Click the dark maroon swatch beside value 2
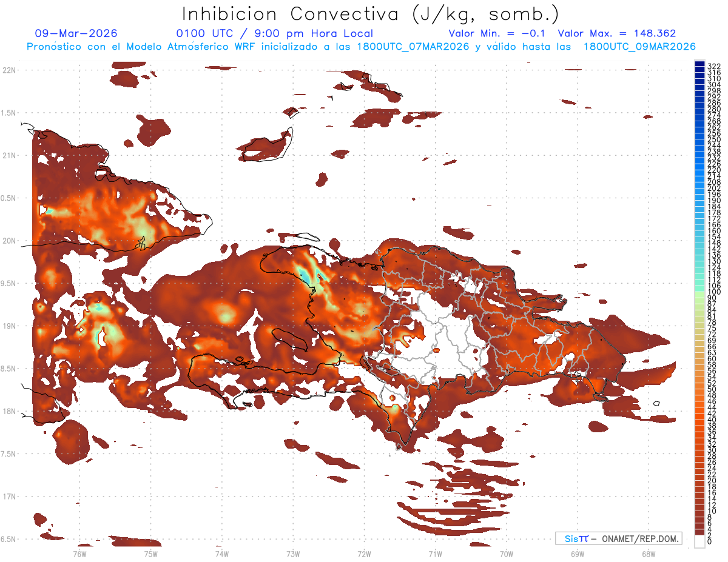 pyautogui.click(x=699, y=532)
